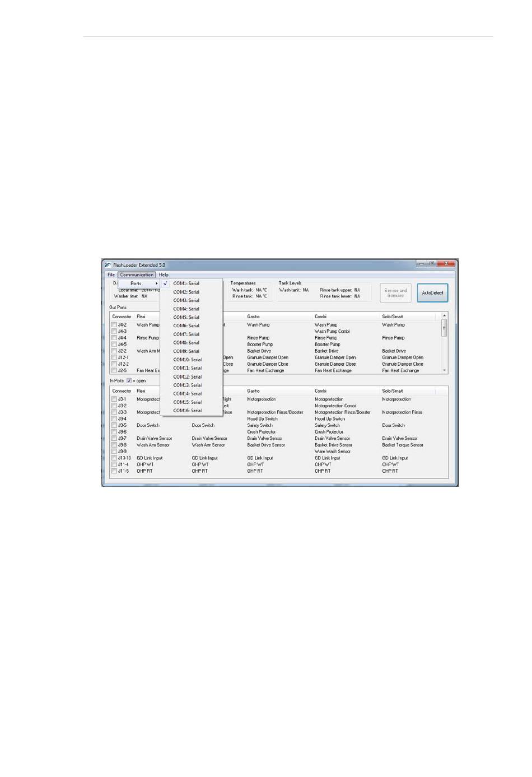The height and width of the screenshot is (777, 532).
Task: Pick COM7: Serial port
Action: pyautogui.click(x=192, y=334)
